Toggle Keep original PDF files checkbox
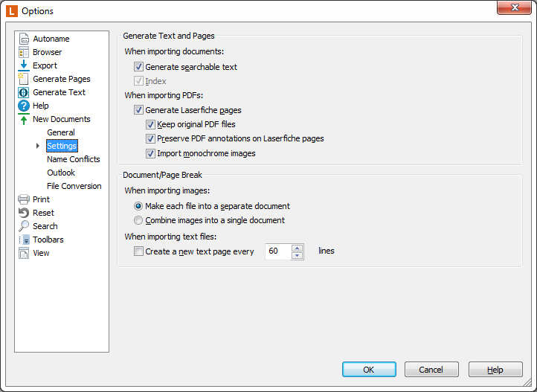This screenshot has height=392, width=537. click(150, 124)
